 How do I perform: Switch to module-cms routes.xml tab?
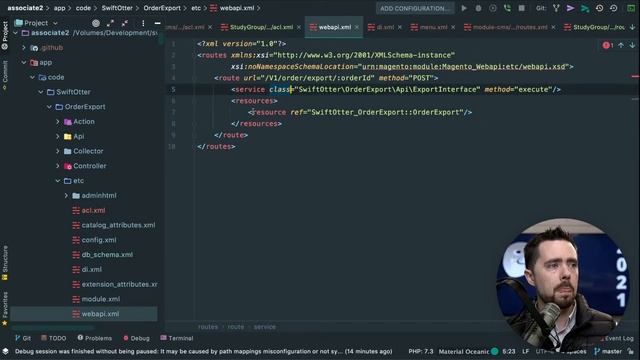(510, 27)
